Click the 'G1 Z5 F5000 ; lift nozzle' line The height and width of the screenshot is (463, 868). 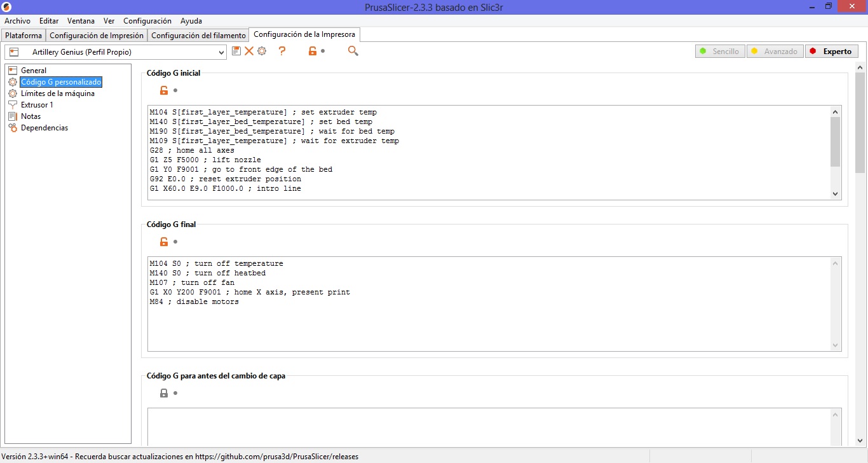tap(205, 160)
